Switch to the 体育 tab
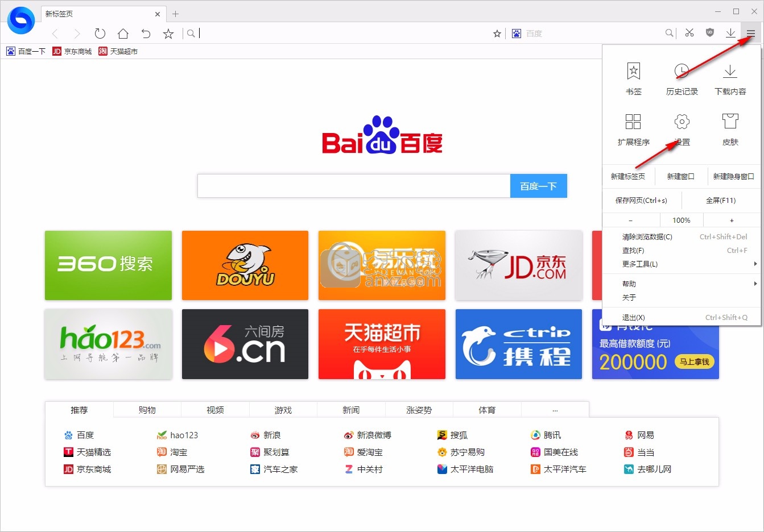The width and height of the screenshot is (764, 532). [x=487, y=410]
